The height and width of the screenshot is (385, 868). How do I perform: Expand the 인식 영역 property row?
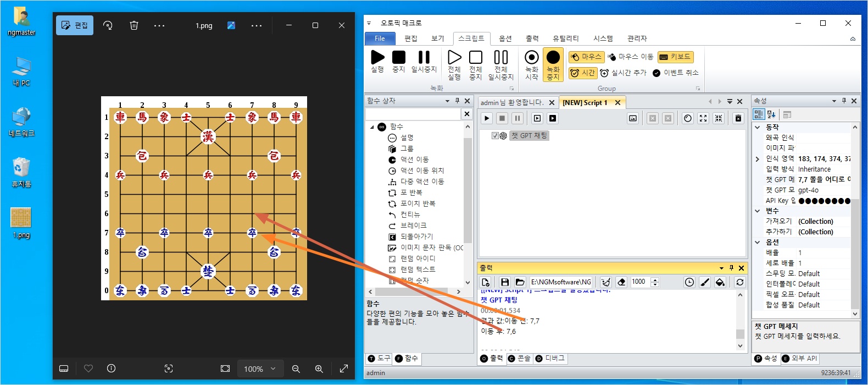tap(758, 159)
